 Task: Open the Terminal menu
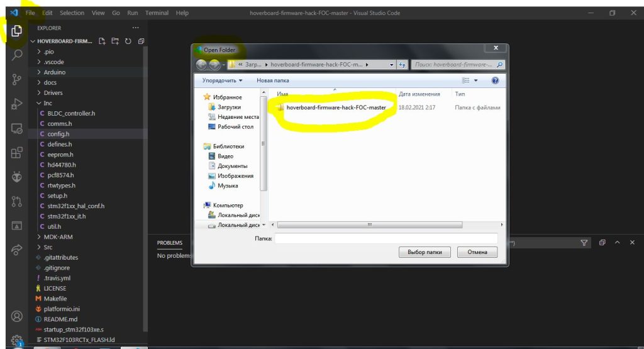[x=157, y=13]
